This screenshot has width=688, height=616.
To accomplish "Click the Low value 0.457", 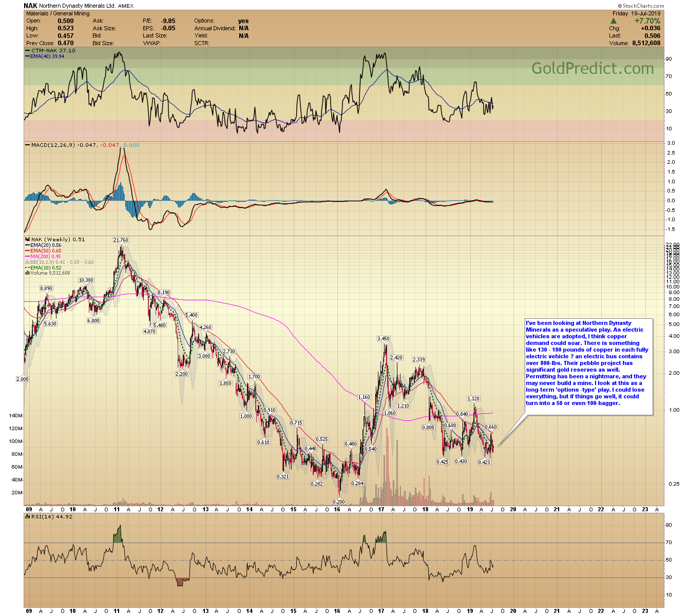I will point(66,36).
